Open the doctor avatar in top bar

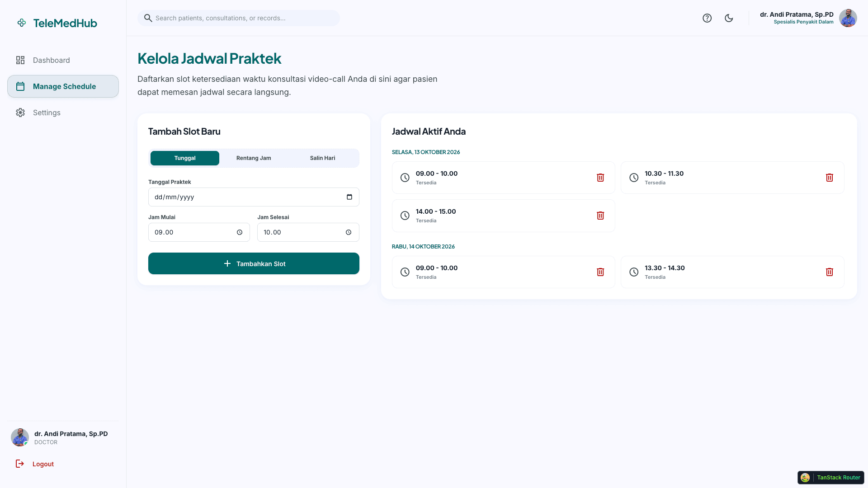pyautogui.click(x=848, y=18)
